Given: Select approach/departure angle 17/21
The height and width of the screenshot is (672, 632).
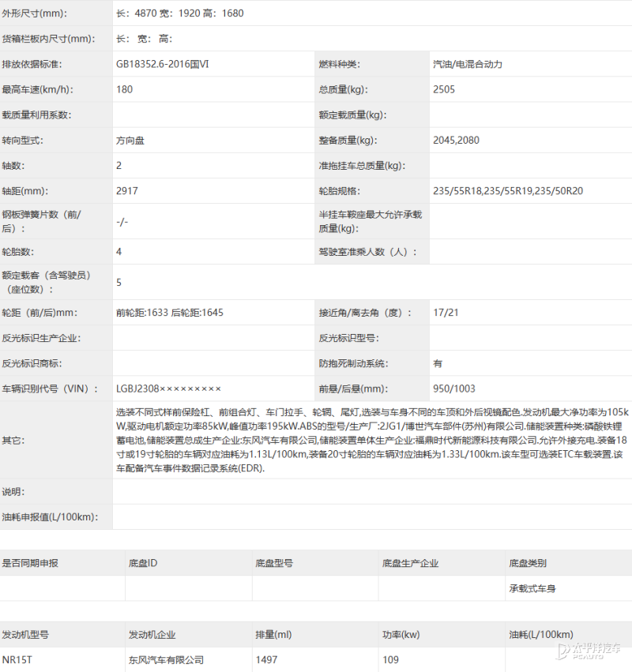Looking at the screenshot, I should [x=446, y=313].
